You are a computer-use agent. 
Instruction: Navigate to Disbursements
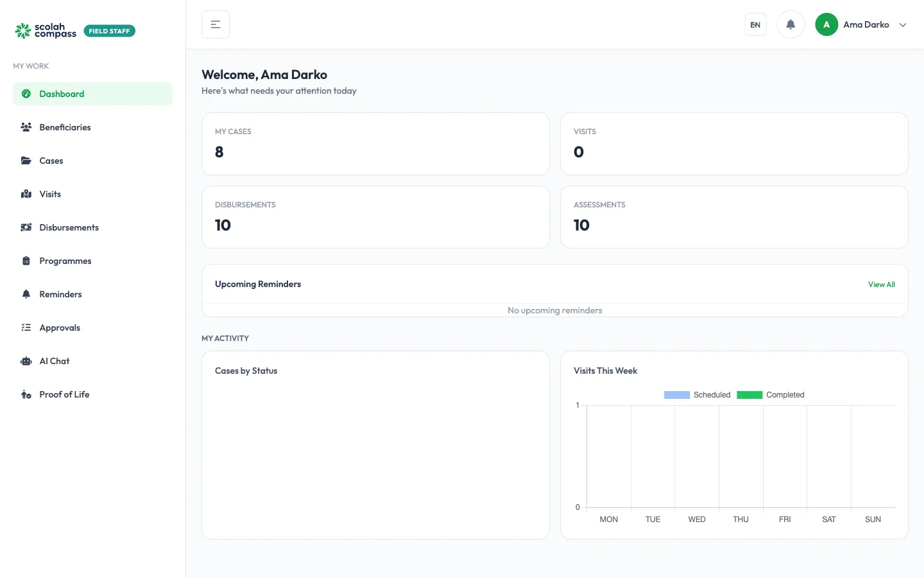pos(92,227)
